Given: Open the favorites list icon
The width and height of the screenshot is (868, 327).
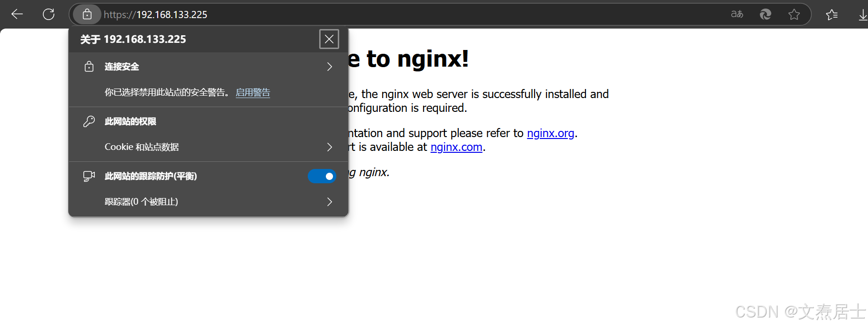Looking at the screenshot, I should pyautogui.click(x=832, y=15).
